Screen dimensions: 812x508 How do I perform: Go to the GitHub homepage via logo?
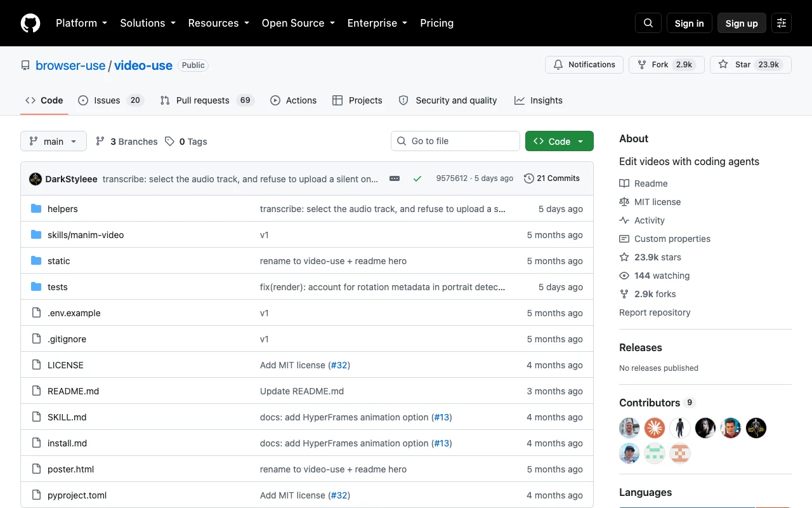pos(30,23)
